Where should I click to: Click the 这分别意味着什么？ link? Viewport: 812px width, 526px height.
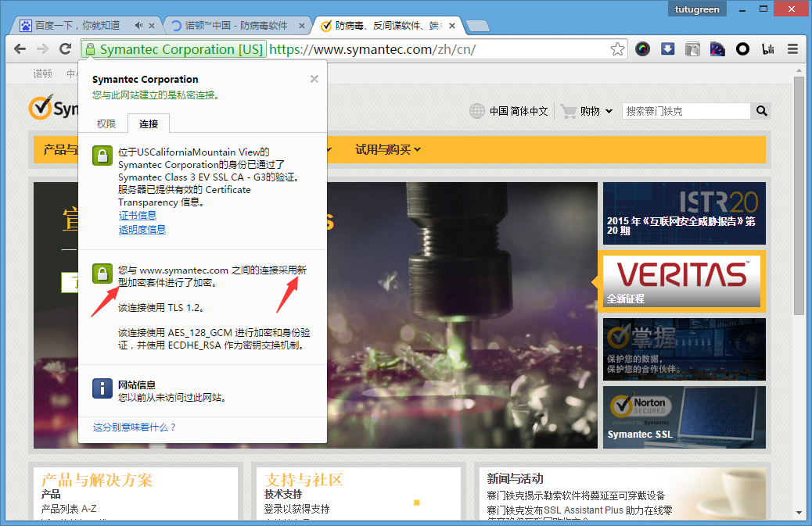(x=135, y=428)
